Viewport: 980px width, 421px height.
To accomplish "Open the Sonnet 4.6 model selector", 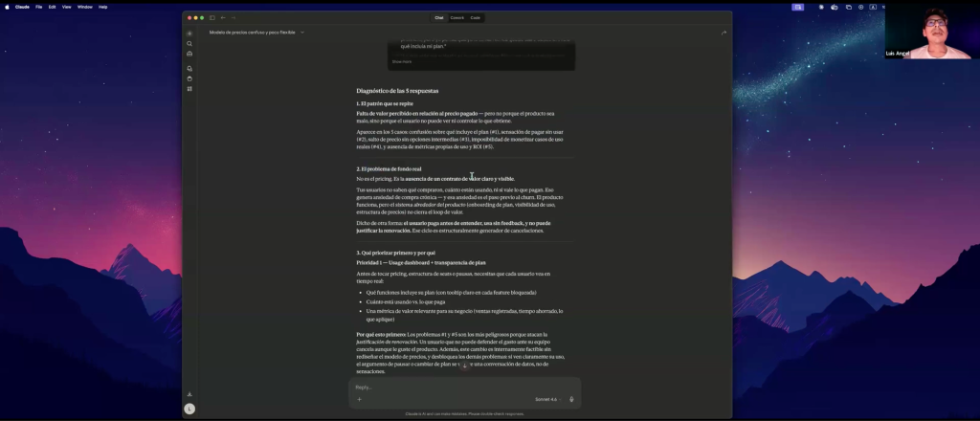I will [x=547, y=399].
